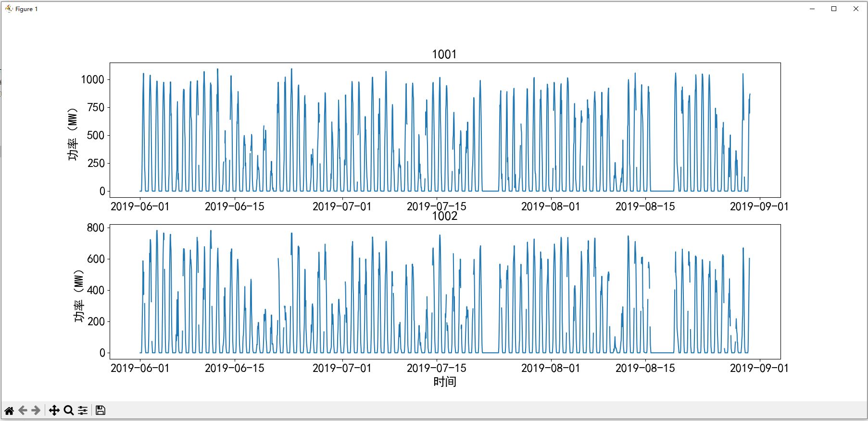Click 2019-07-01 tick label on bottom chart
This screenshot has width=868, height=421.
pyautogui.click(x=342, y=368)
